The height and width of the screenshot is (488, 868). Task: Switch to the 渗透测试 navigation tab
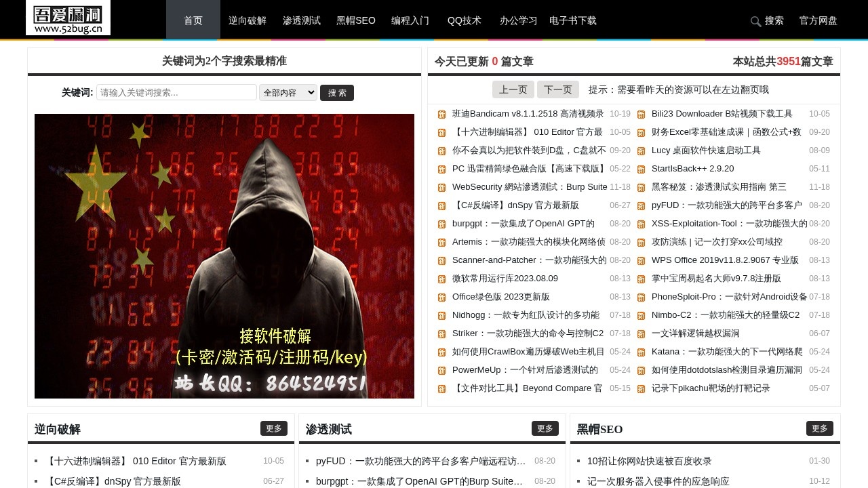point(302,20)
